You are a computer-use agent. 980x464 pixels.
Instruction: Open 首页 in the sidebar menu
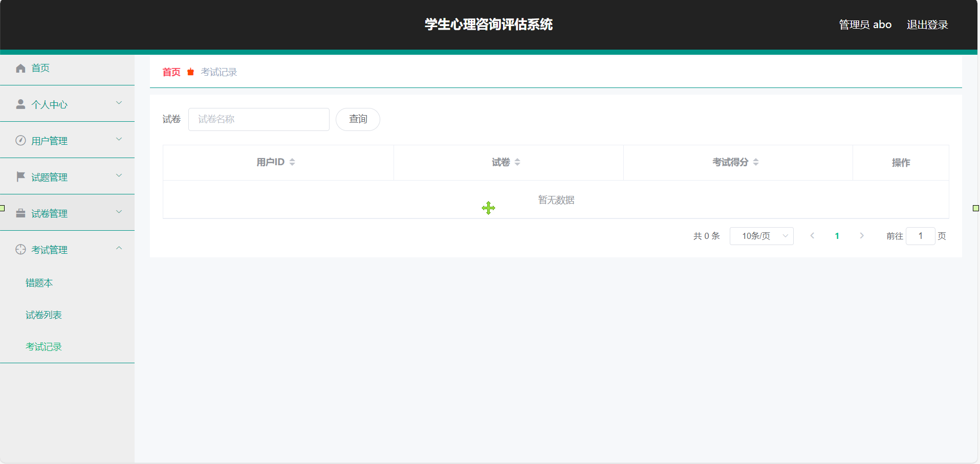click(x=67, y=68)
